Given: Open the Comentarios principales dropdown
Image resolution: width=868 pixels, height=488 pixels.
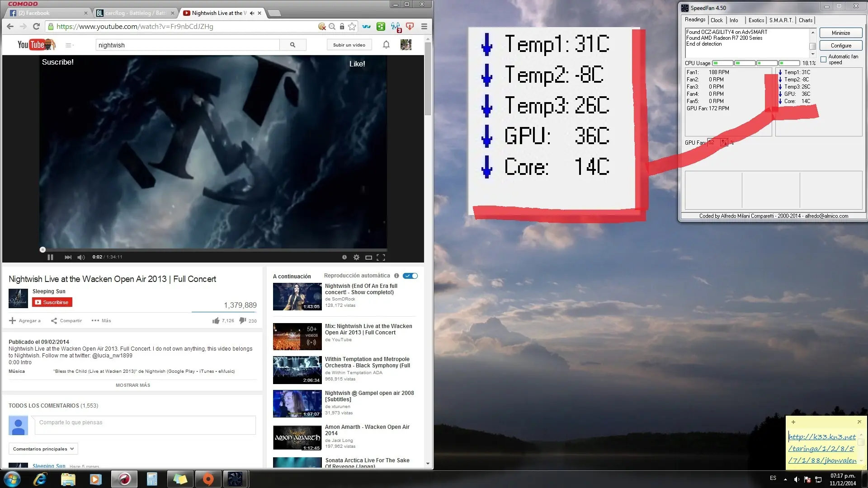Looking at the screenshot, I should click(x=43, y=449).
